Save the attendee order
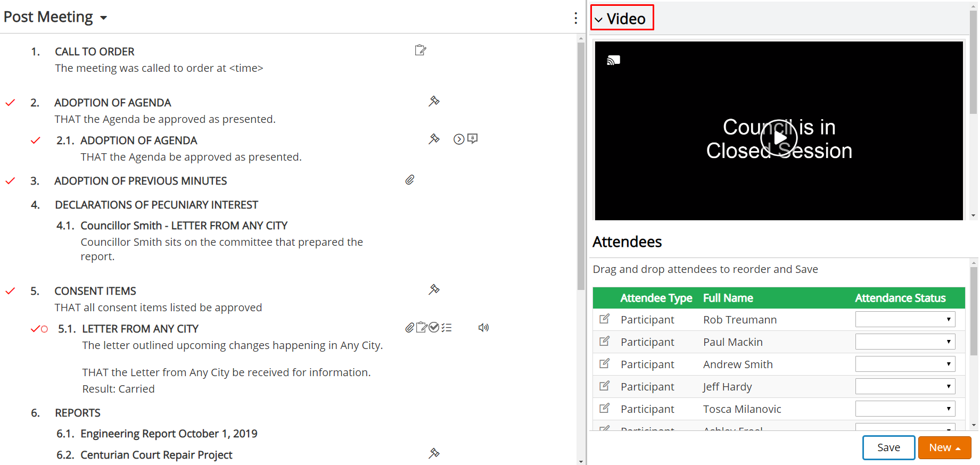Image resolution: width=980 pixels, height=465 pixels. click(x=888, y=447)
